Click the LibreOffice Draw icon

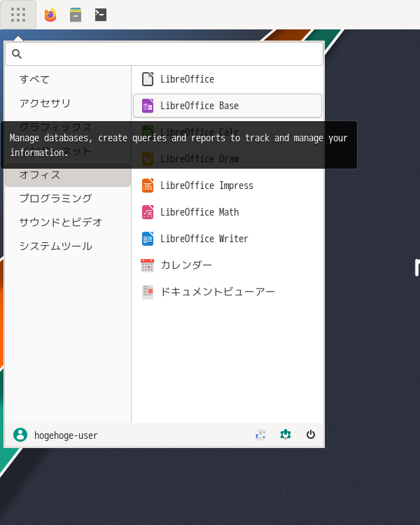[x=148, y=159]
